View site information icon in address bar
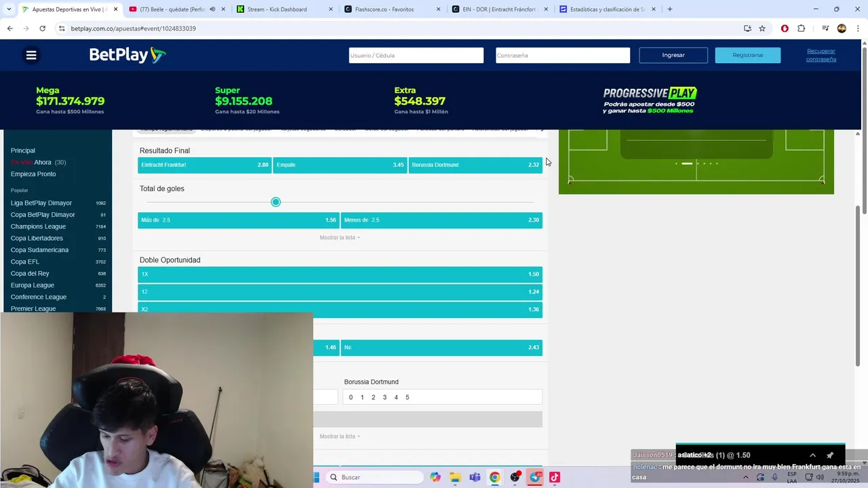The width and height of the screenshot is (868, 488). click(x=62, y=28)
